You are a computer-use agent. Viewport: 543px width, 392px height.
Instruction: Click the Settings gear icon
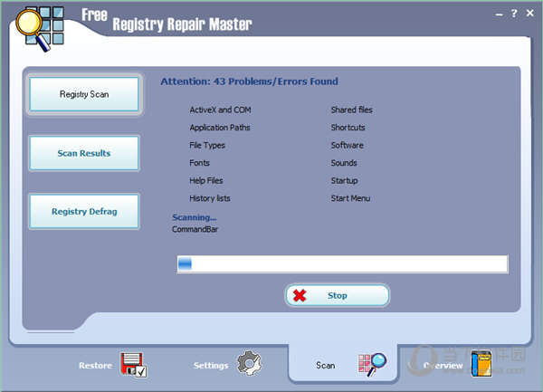tap(250, 363)
